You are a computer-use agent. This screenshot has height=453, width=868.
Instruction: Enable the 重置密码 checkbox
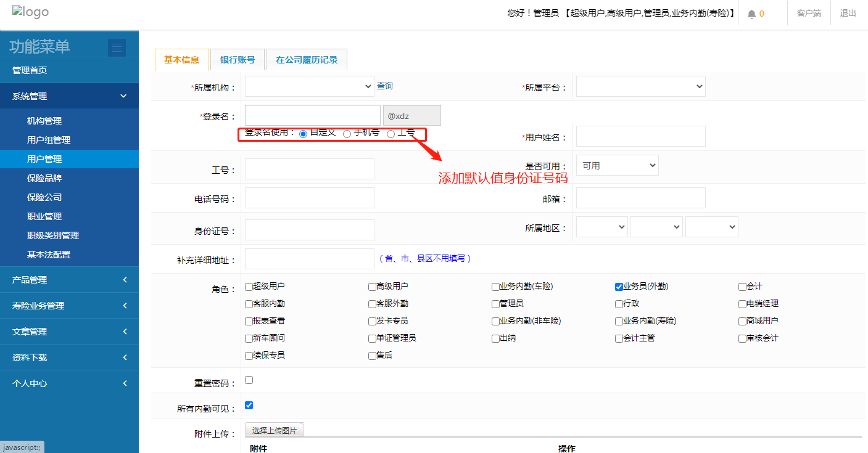(249, 380)
